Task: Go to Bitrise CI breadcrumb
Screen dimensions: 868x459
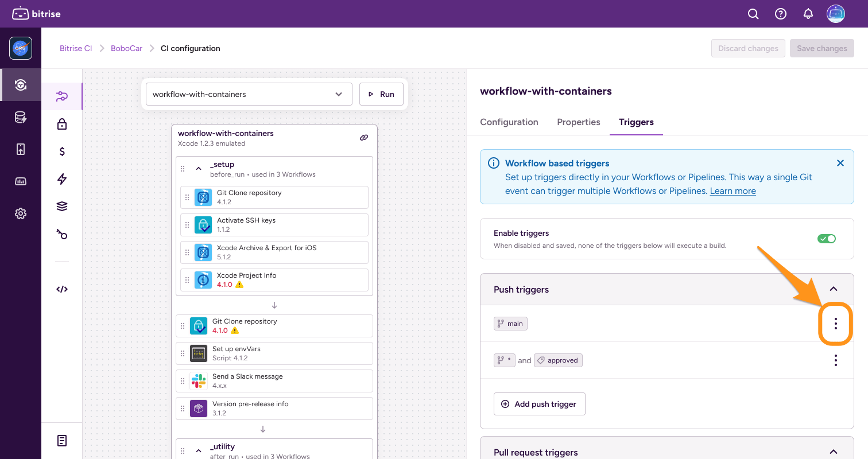Action: click(x=76, y=48)
